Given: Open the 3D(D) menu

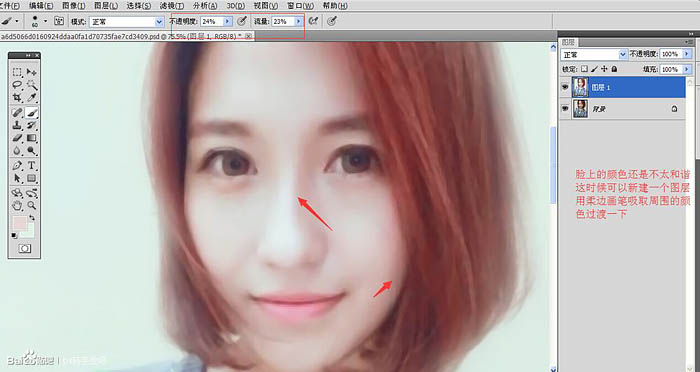Looking at the screenshot, I should pos(236,6).
